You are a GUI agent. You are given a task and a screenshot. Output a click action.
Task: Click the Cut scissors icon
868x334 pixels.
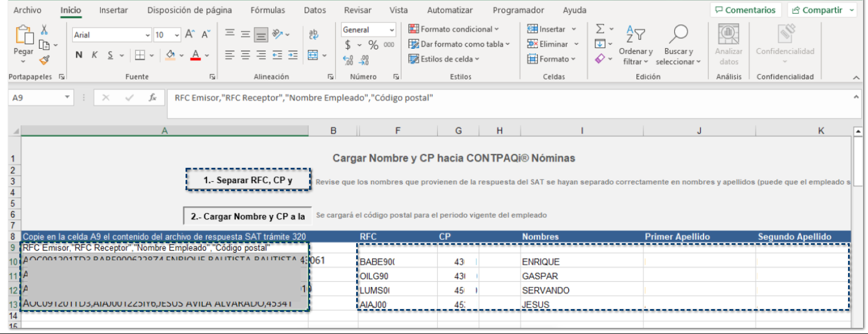pos(44,29)
